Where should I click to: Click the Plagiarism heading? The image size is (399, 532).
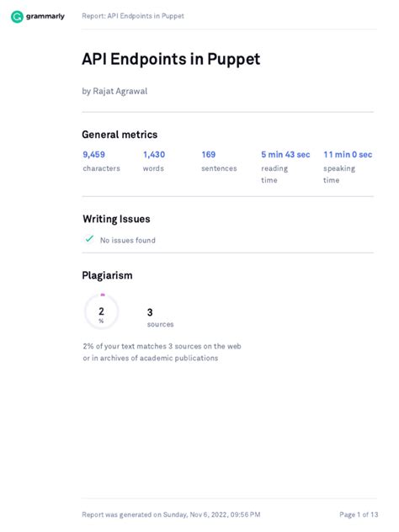click(x=107, y=275)
